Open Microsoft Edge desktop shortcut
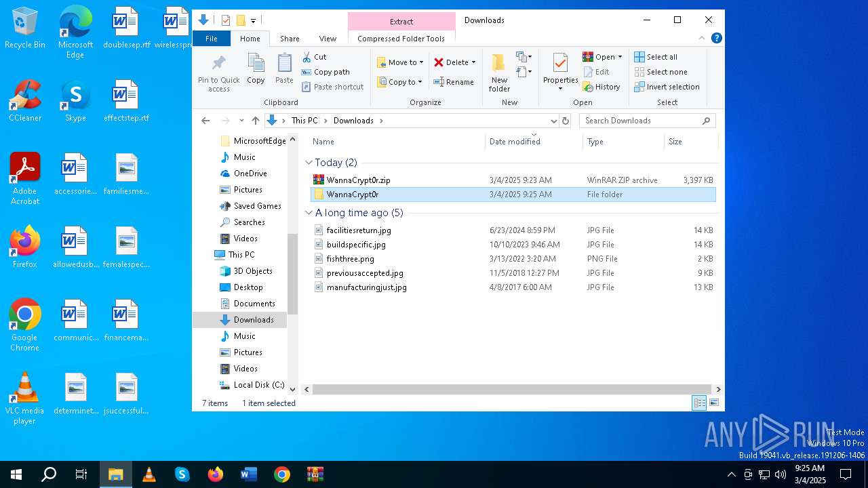 [x=75, y=33]
